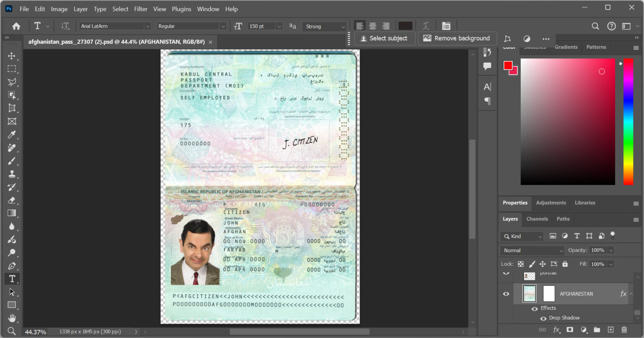Image resolution: width=644 pixels, height=338 pixels.
Task: Add a layer mask
Action: [x=570, y=330]
